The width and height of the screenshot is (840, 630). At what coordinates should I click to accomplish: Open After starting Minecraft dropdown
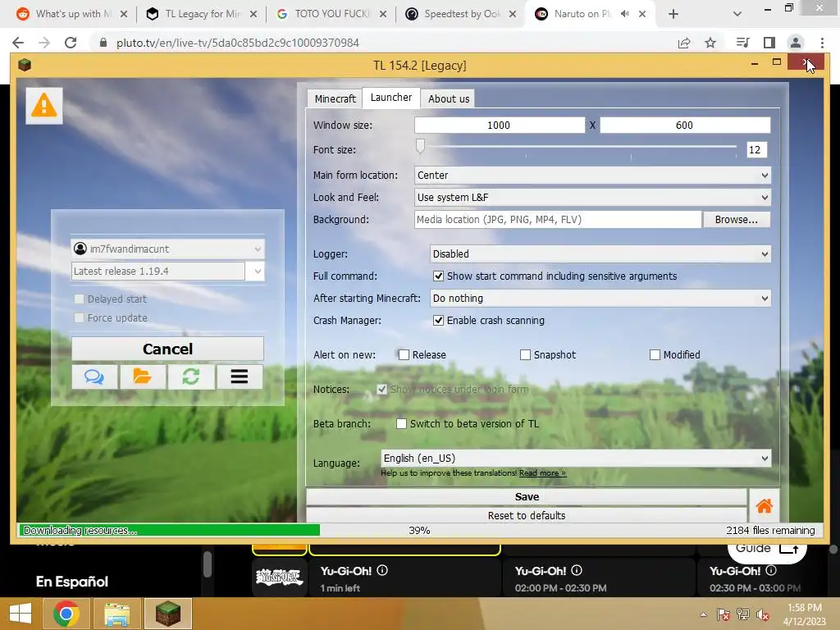tap(600, 299)
